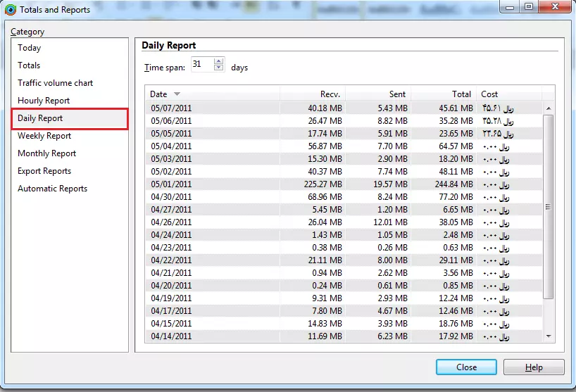Click the 45.61 MB total value
The height and width of the screenshot is (392, 576).
pyautogui.click(x=456, y=108)
